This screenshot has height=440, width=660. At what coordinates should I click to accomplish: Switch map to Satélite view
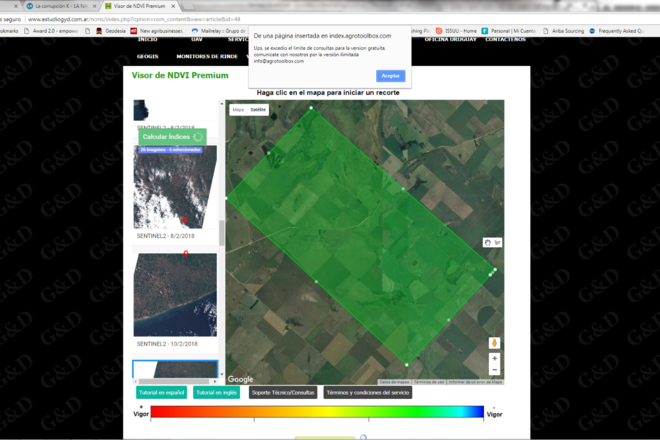258,109
